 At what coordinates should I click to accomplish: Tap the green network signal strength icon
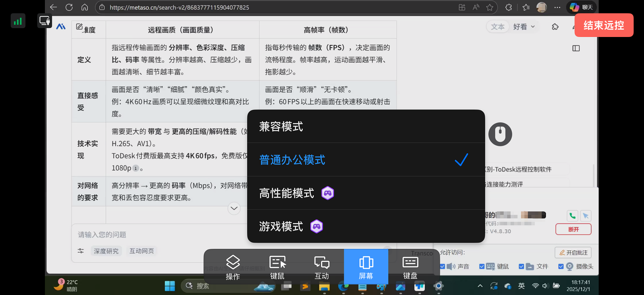(x=18, y=21)
